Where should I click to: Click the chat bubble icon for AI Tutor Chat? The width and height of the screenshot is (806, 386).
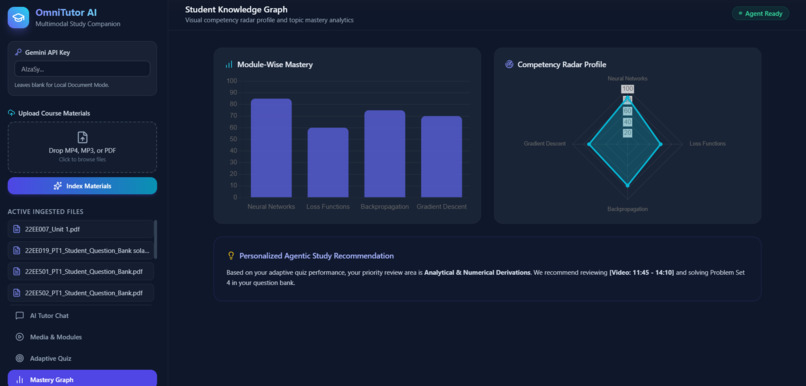coord(20,316)
